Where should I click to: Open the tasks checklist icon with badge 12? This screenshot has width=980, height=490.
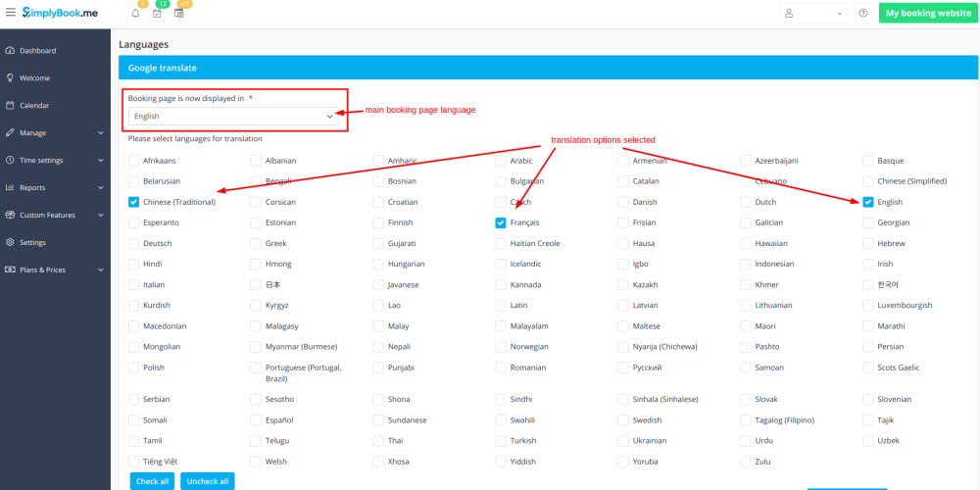click(157, 13)
